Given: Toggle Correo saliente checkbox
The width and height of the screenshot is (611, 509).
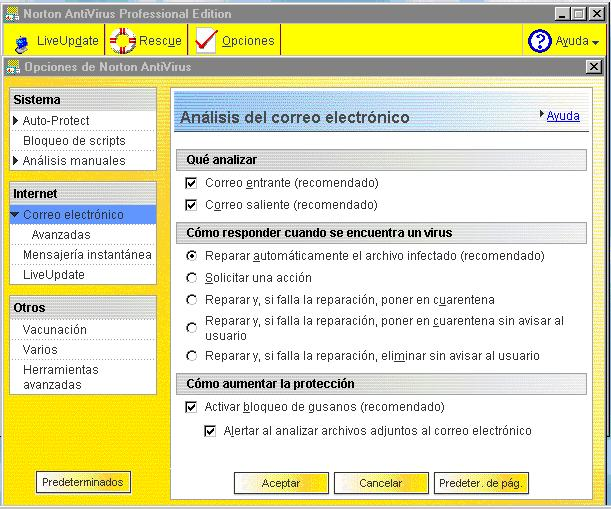Looking at the screenshot, I should (x=191, y=205).
